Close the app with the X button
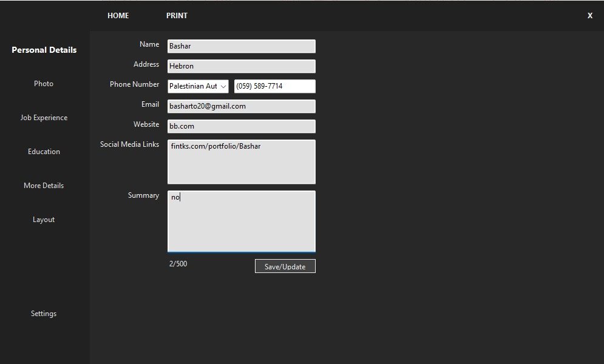This screenshot has height=364, width=604. coord(589,16)
